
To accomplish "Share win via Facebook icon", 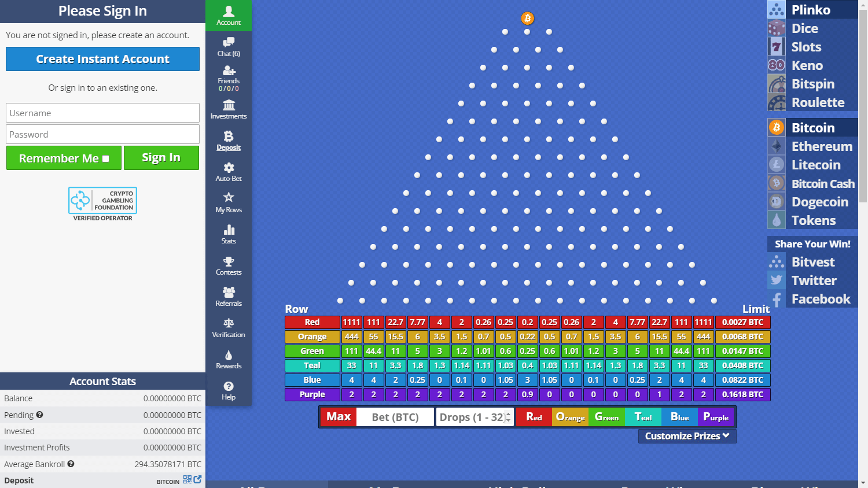I will point(777,298).
